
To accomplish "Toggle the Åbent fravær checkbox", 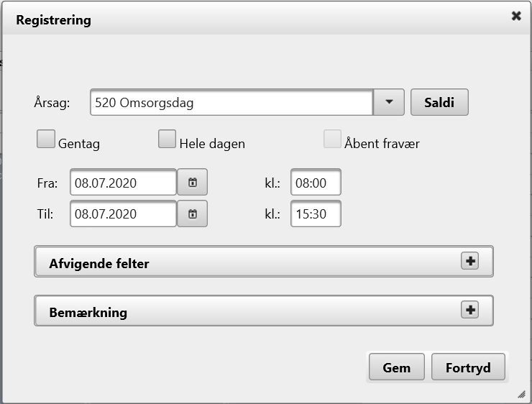I will click(x=332, y=139).
